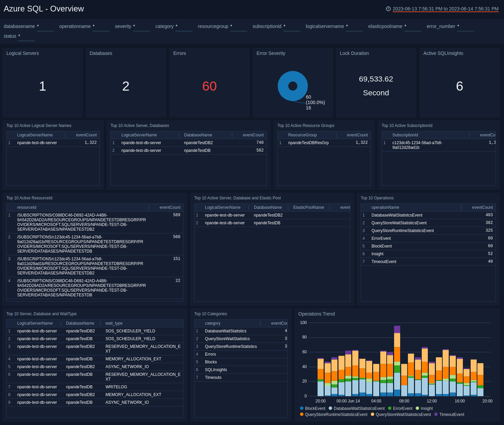The image size is (504, 425).
Task: Click the QueryStoreWaitStatisticsEvent legend color dot
Action: (x=373, y=414)
